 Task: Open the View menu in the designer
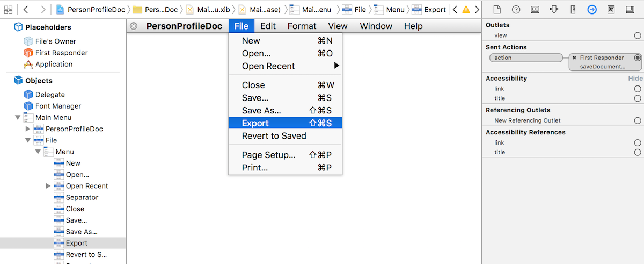tap(338, 26)
